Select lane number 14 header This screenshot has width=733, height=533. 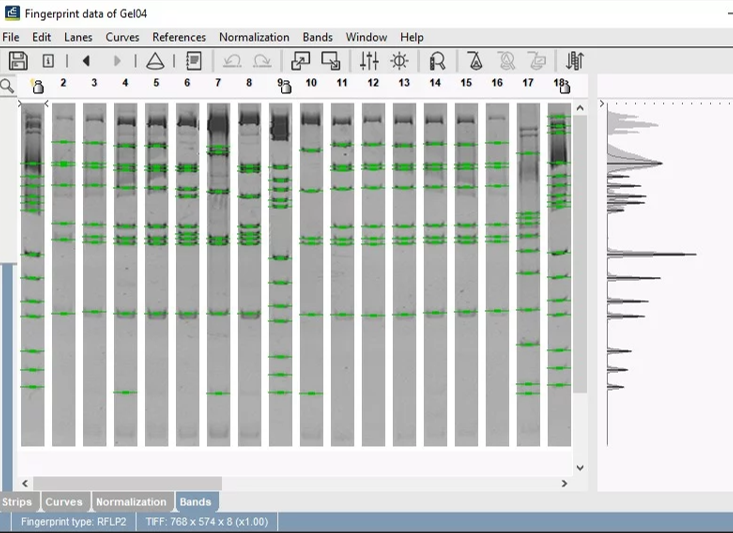coord(435,83)
